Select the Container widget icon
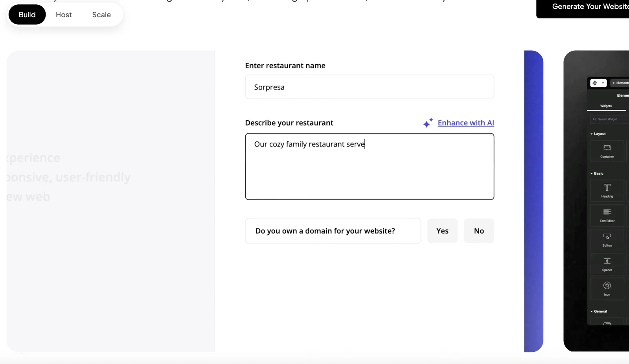This screenshot has width=629, height=364. point(607,148)
